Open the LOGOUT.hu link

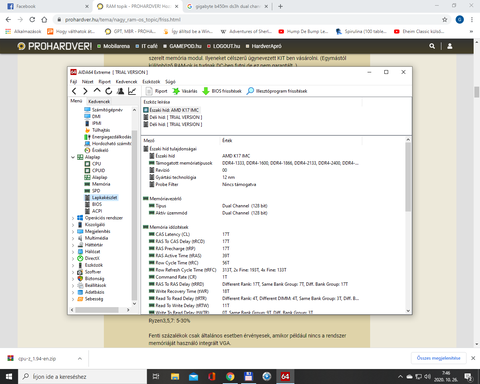[224, 46]
